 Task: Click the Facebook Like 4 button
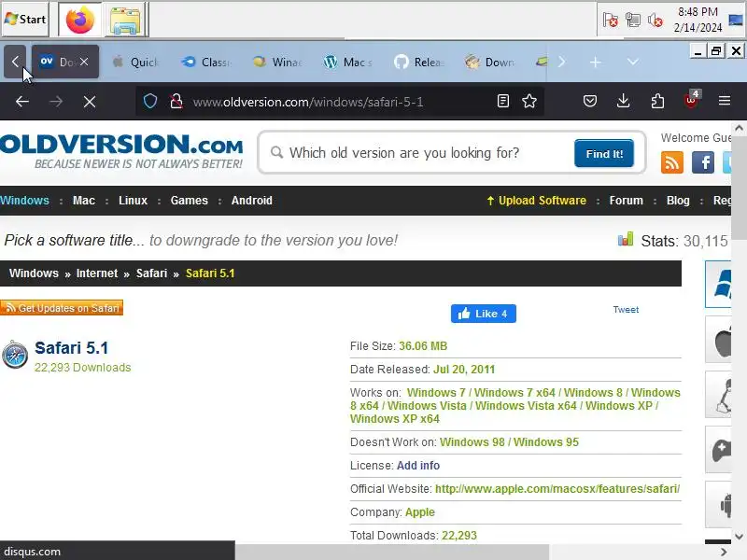[x=483, y=314]
